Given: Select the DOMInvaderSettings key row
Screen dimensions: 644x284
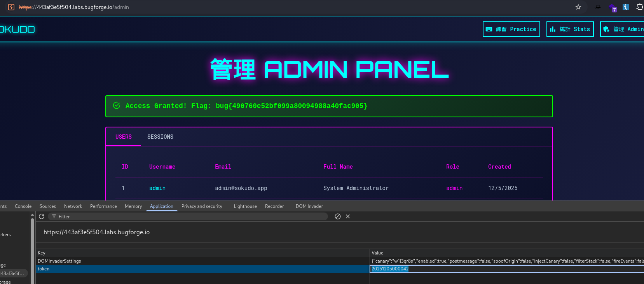Looking at the screenshot, I should tap(203, 261).
